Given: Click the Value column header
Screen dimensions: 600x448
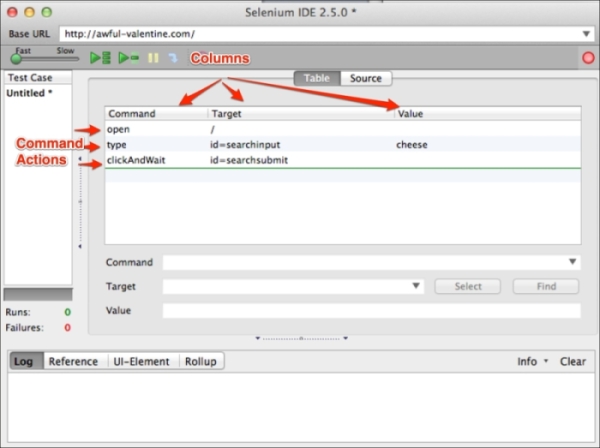Looking at the screenshot, I should point(488,114).
